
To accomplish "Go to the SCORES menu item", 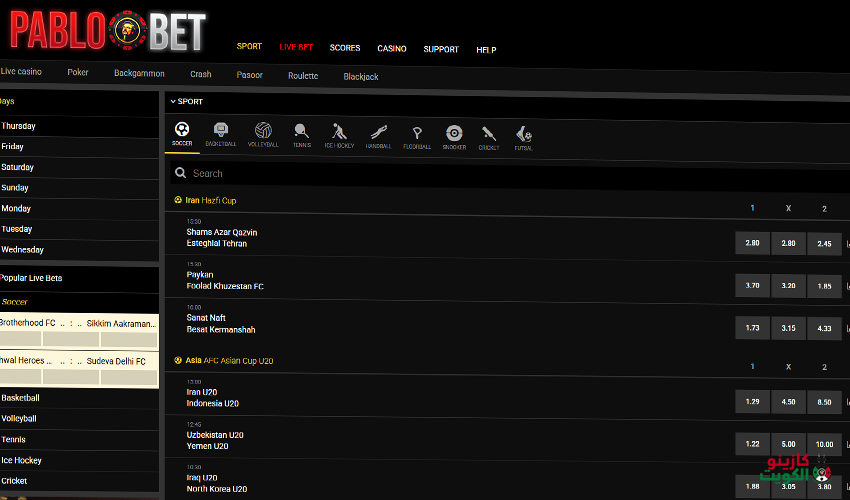I will (x=345, y=48).
